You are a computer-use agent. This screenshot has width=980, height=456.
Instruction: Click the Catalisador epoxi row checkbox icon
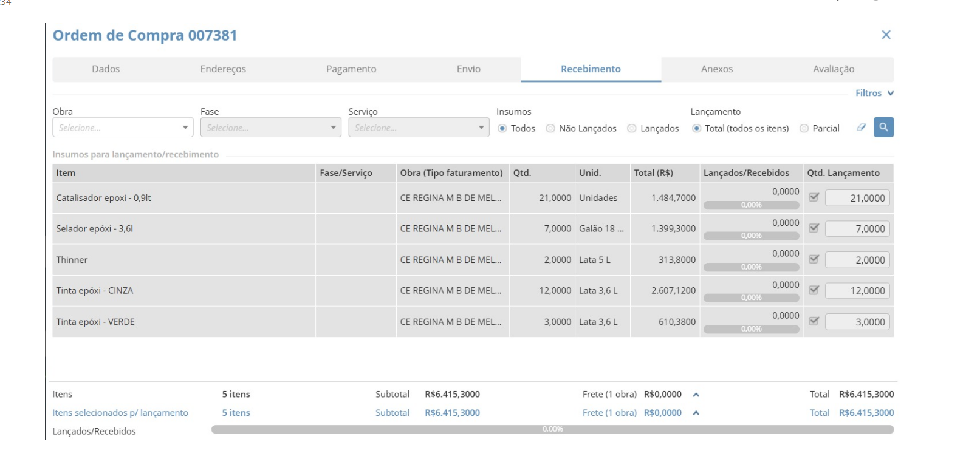tap(814, 197)
